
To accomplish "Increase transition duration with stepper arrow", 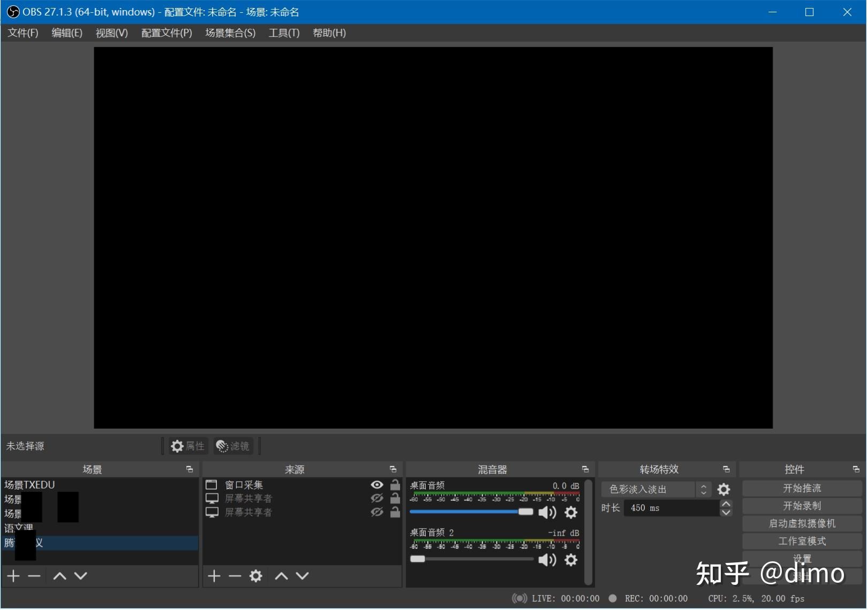I will [726, 504].
